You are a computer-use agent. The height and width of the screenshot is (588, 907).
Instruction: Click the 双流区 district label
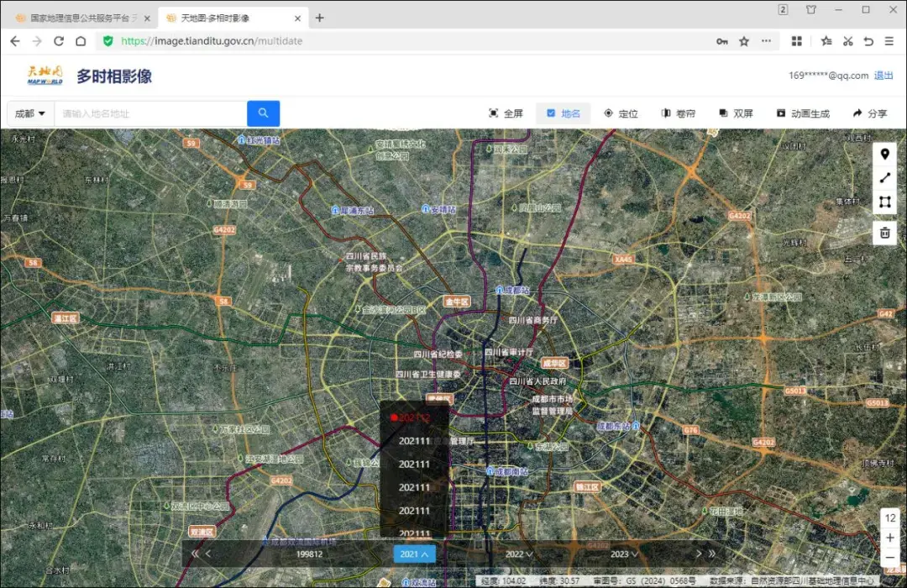point(202,532)
